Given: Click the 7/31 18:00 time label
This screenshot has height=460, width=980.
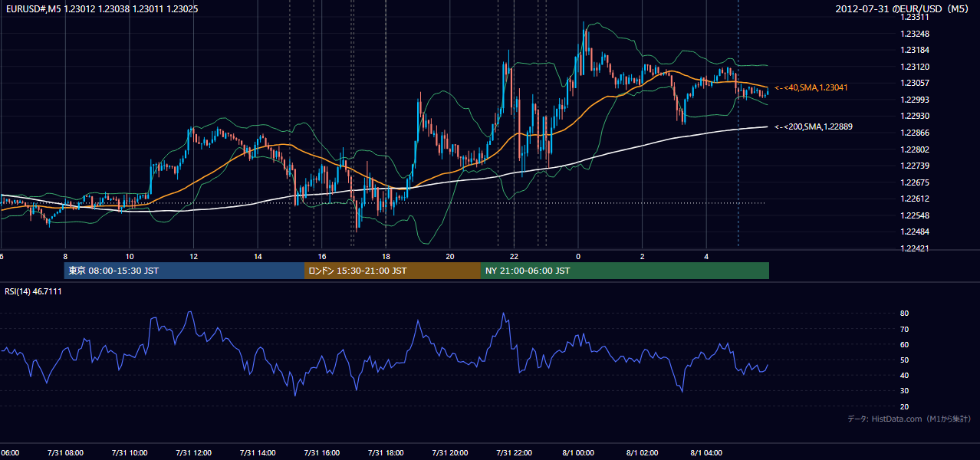Looking at the screenshot, I should coord(386,452).
